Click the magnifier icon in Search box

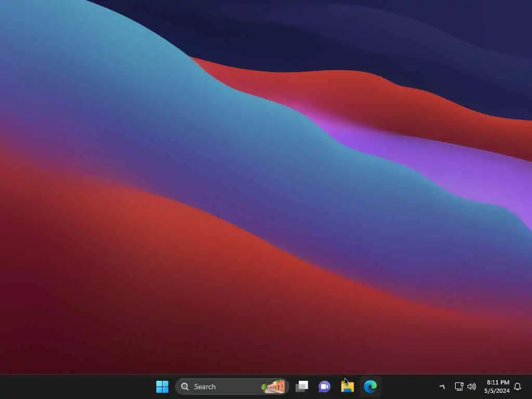click(x=185, y=387)
